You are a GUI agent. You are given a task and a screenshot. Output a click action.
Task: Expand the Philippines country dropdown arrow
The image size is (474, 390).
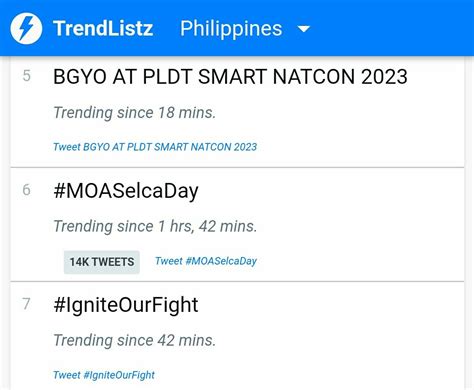(x=304, y=29)
